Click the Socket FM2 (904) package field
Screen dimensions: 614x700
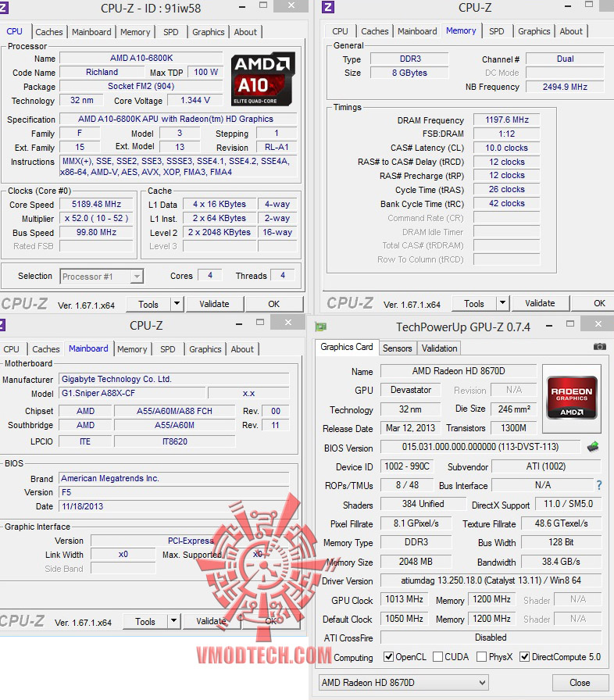pos(141,86)
